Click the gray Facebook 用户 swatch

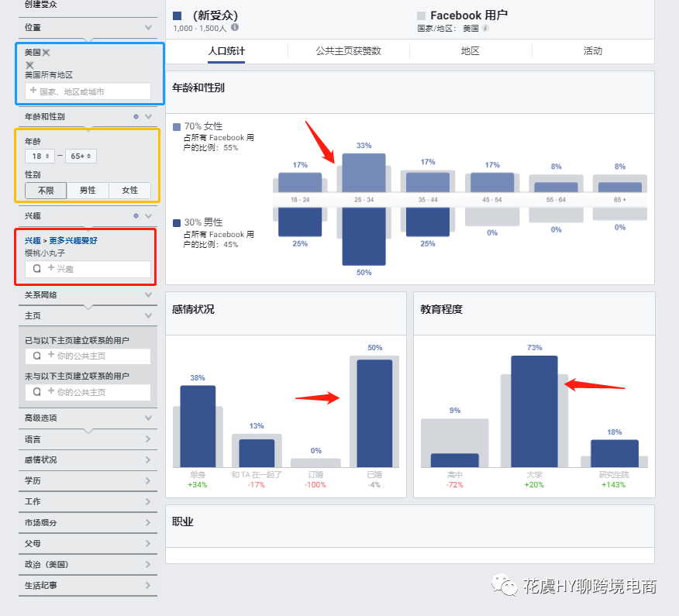421,16
